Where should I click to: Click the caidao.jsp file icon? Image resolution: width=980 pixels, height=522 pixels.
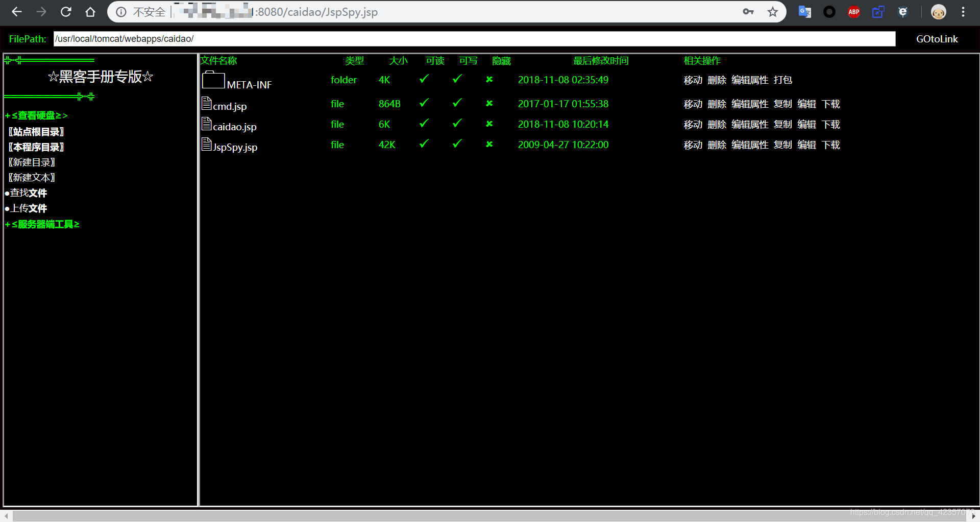click(207, 124)
